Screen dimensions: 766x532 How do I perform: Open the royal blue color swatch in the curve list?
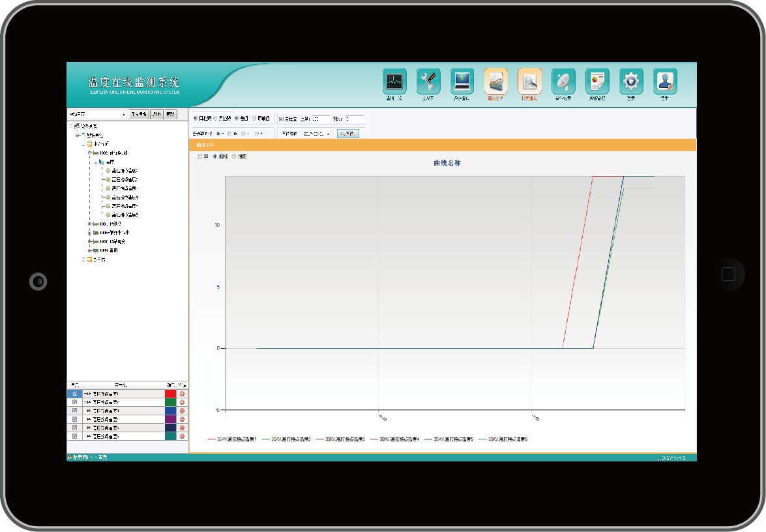click(171, 411)
